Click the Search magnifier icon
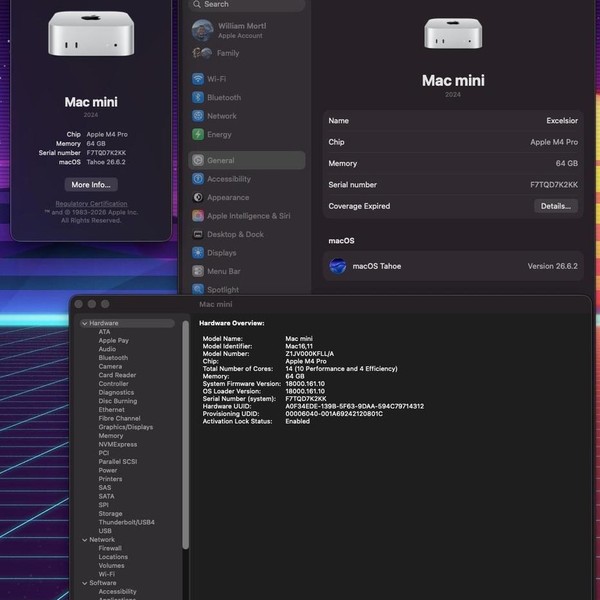The width and height of the screenshot is (600, 600). (197, 4)
